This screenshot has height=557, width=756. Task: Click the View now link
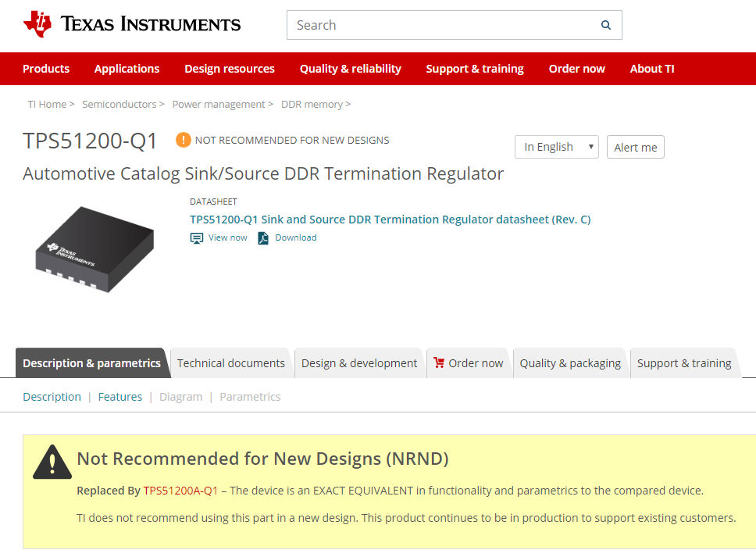[x=227, y=237]
